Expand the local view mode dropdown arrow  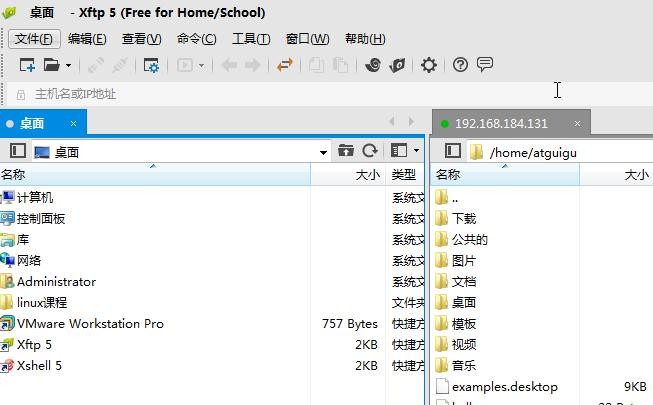click(416, 150)
